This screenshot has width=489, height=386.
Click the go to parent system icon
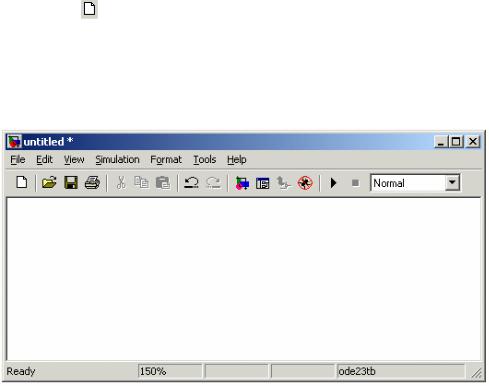[284, 183]
